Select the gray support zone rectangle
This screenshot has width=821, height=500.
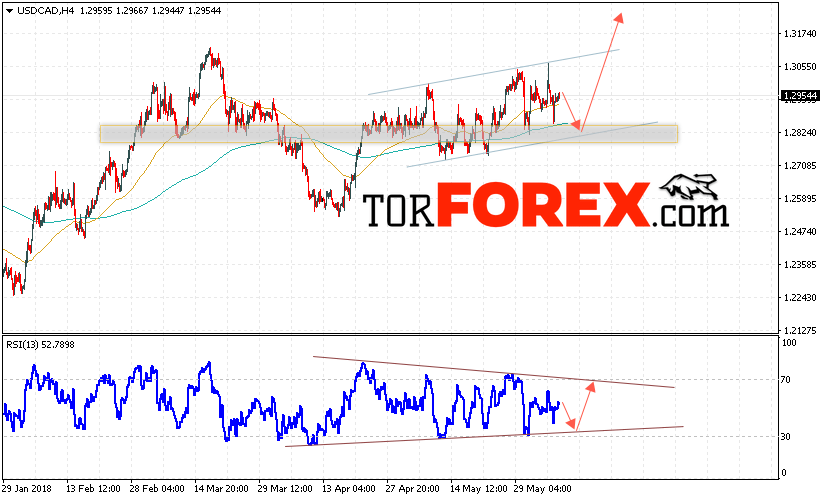coord(389,134)
